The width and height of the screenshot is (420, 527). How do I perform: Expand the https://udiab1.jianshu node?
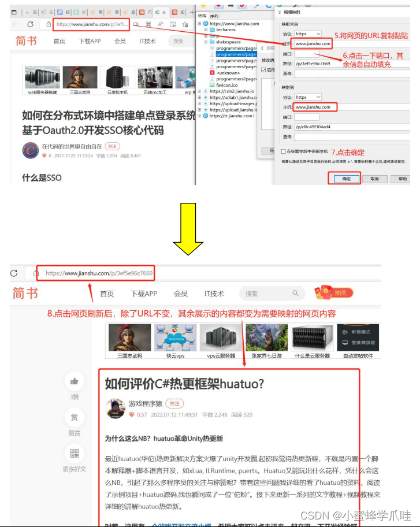pos(199,97)
